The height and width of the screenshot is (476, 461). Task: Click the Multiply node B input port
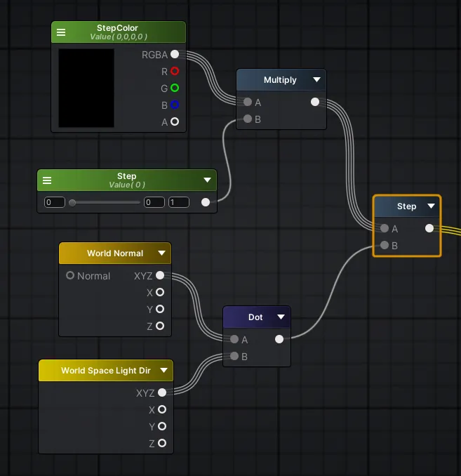(247, 119)
